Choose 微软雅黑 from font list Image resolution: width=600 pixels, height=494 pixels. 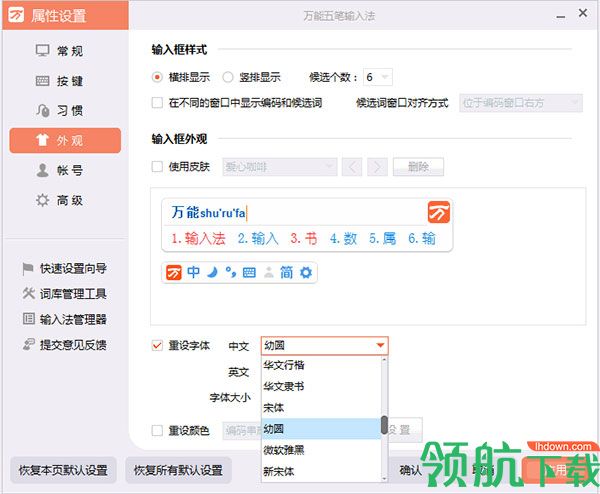321,450
